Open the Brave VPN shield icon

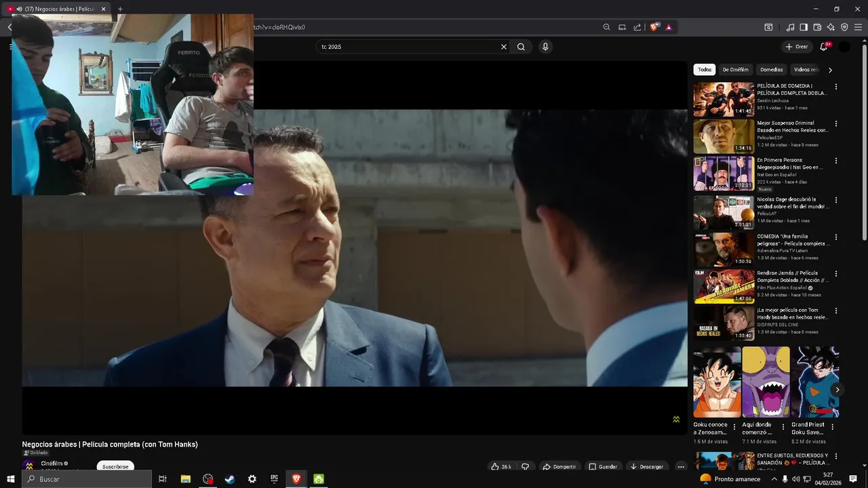844,27
